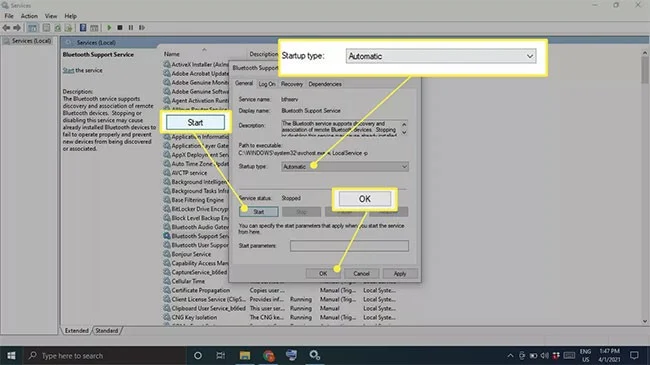Viewport: 650px width, 365px height.
Task: Click the 'Type here to search' taskbar box
Action: click(x=104, y=355)
